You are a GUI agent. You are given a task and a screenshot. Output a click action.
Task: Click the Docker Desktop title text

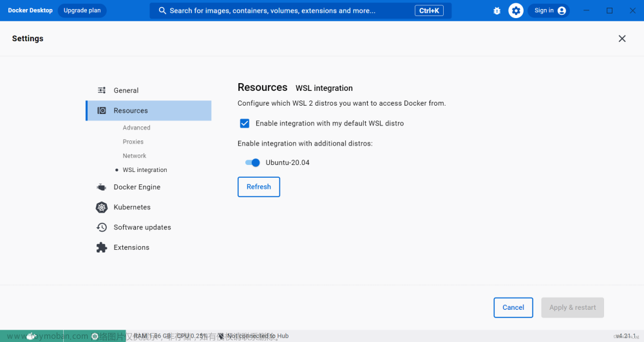tap(30, 11)
